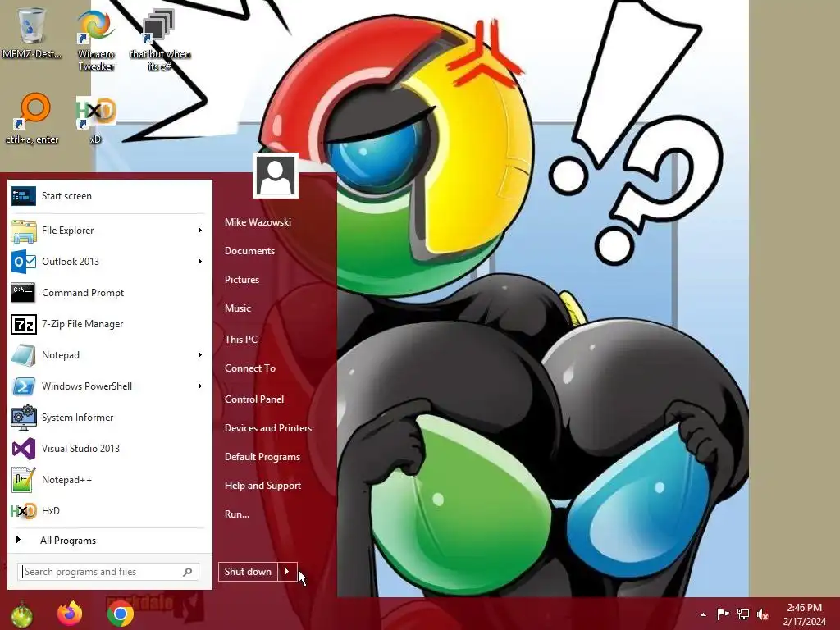Viewport: 840px width, 630px height.
Task: Open shut down options arrow
Action: pyautogui.click(x=288, y=572)
